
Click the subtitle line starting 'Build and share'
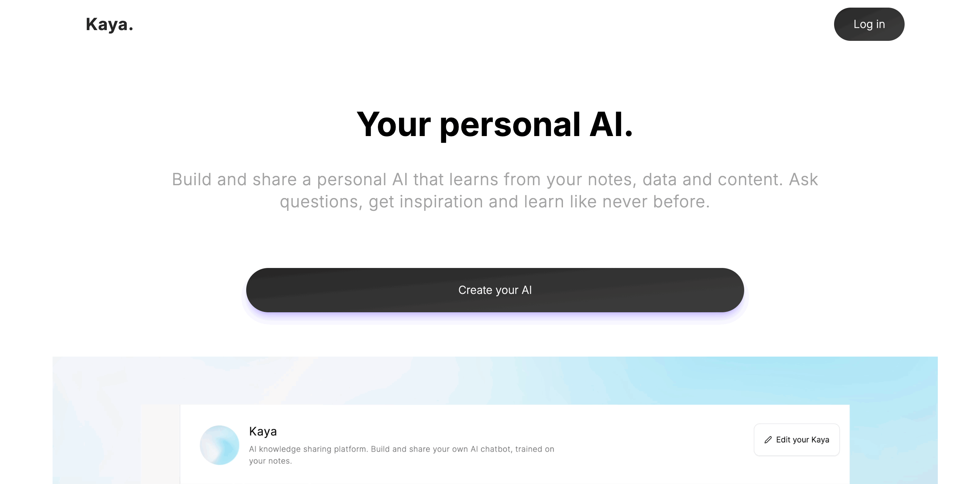click(x=494, y=179)
